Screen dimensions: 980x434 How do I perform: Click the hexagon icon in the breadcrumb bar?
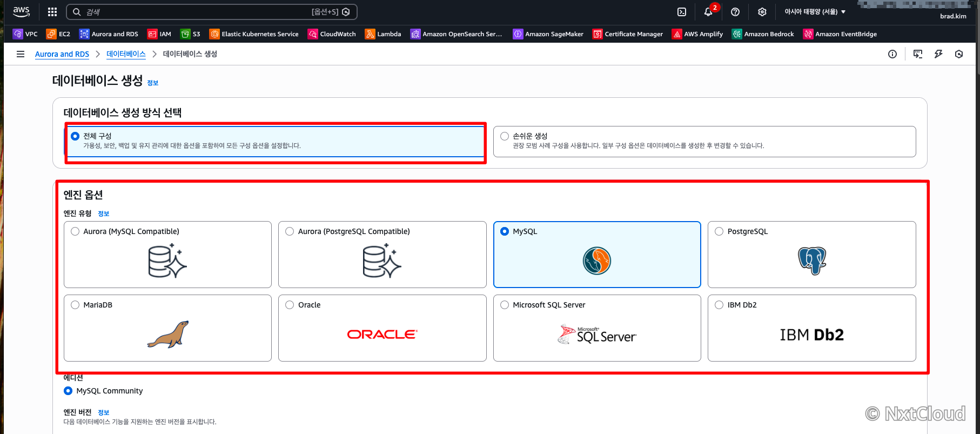[x=959, y=54]
